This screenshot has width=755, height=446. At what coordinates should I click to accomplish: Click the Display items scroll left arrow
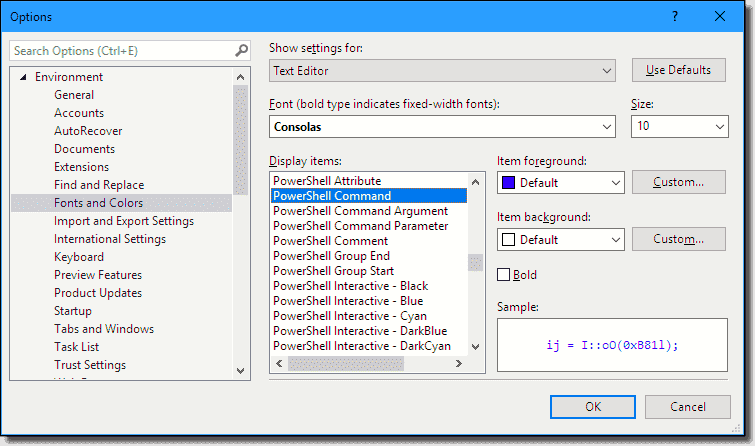(x=279, y=364)
